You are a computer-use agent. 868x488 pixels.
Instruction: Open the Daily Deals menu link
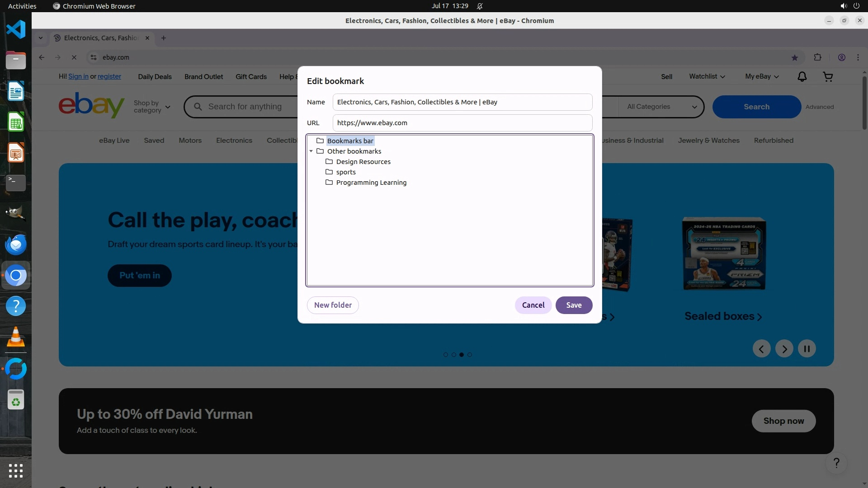155,77
